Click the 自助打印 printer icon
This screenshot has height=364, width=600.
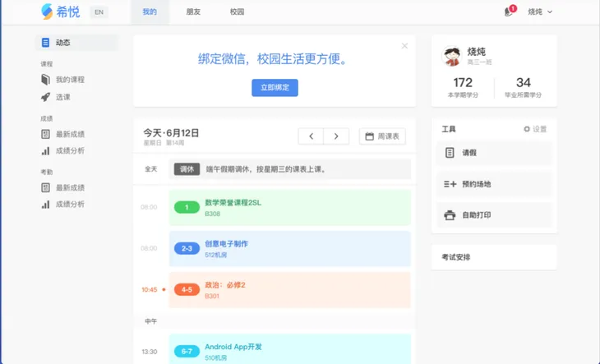[450, 215]
